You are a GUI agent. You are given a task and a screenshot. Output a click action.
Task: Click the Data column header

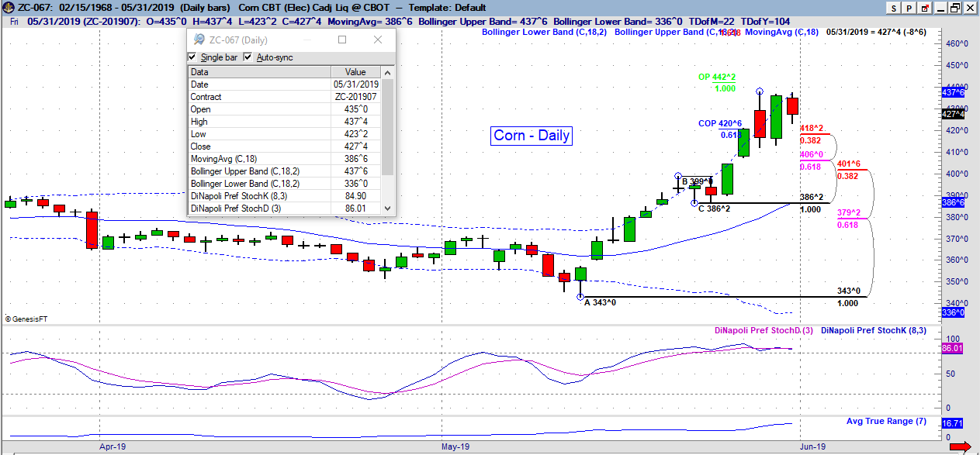point(259,71)
